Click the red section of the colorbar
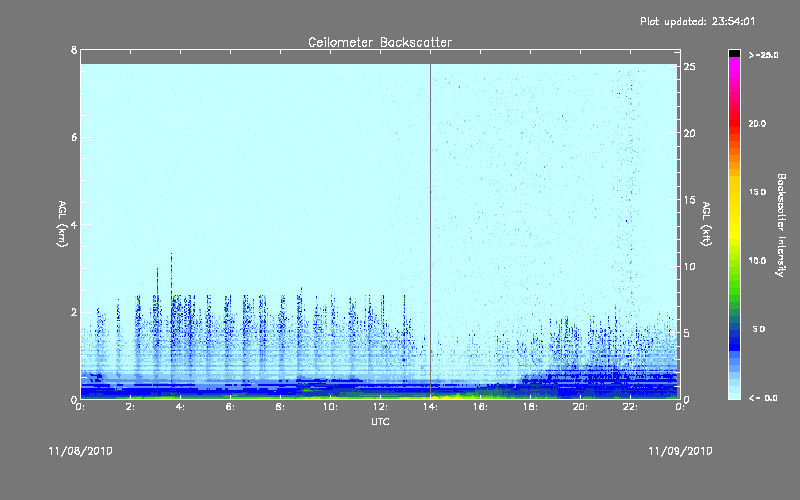 point(734,122)
